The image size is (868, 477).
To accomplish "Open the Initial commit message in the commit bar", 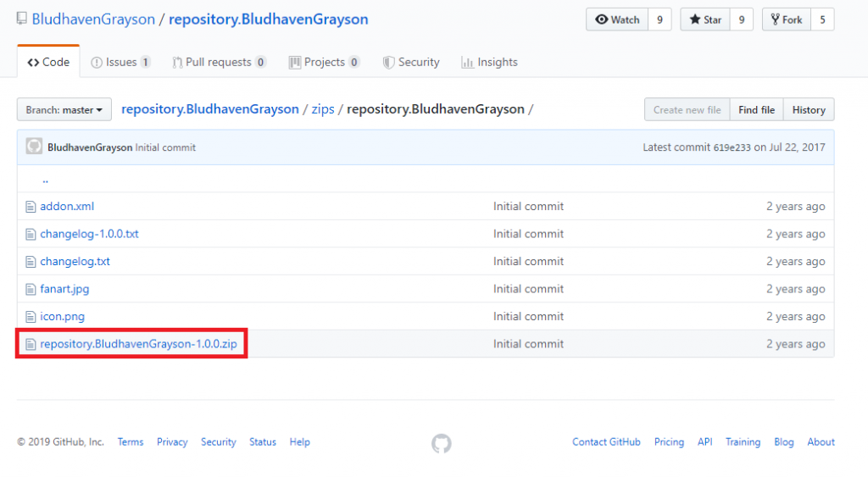I will click(165, 147).
